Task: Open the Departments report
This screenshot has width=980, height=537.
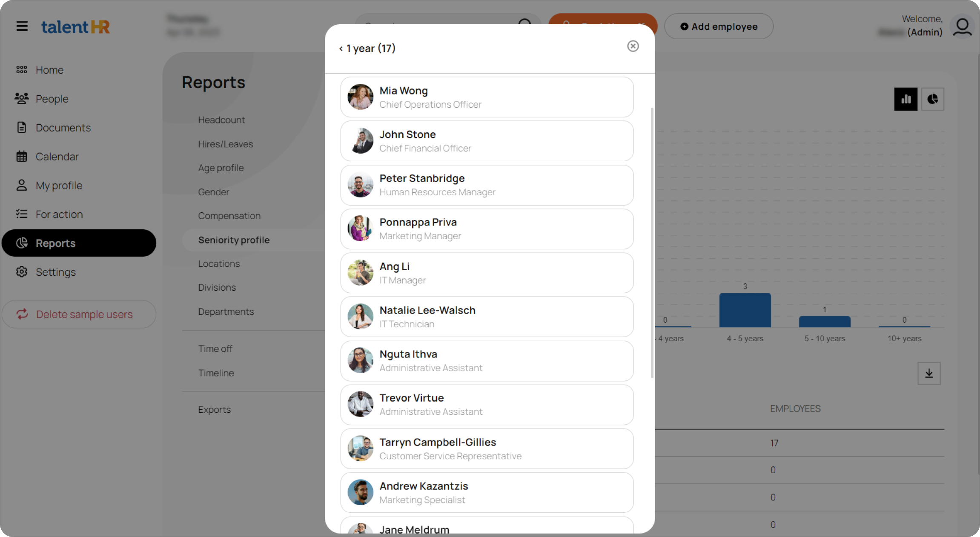Action: click(226, 311)
